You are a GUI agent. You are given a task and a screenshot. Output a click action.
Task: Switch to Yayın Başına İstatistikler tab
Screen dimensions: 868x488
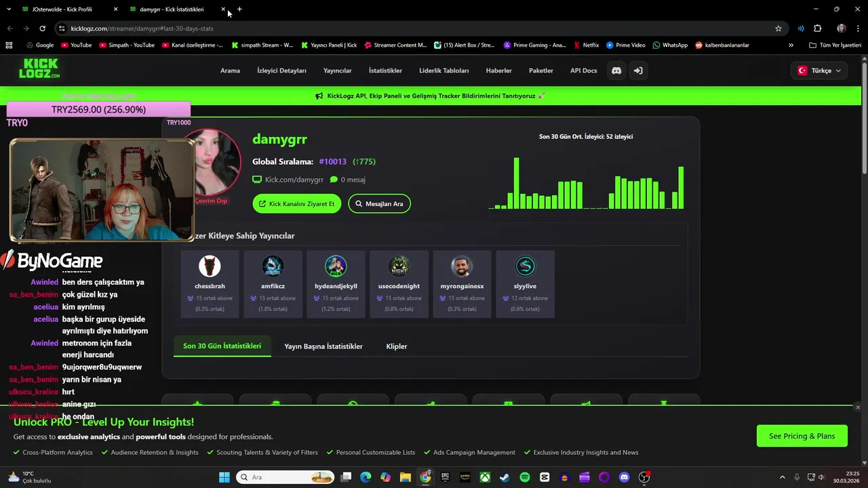click(323, 346)
